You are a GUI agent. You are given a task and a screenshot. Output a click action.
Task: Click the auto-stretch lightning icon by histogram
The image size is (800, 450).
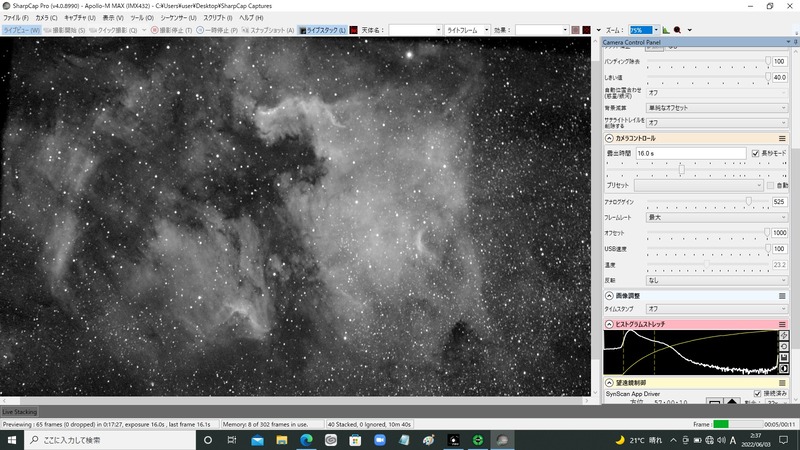pyautogui.click(x=784, y=336)
